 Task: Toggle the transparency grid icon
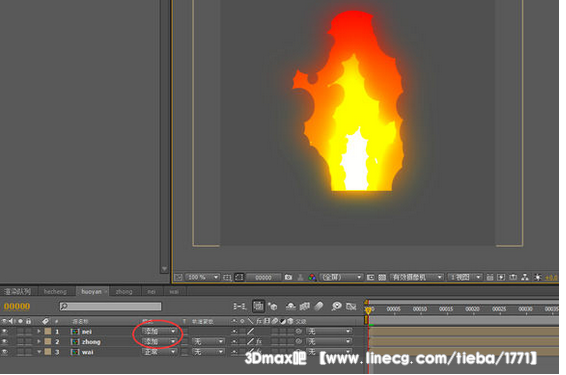[x=382, y=277]
